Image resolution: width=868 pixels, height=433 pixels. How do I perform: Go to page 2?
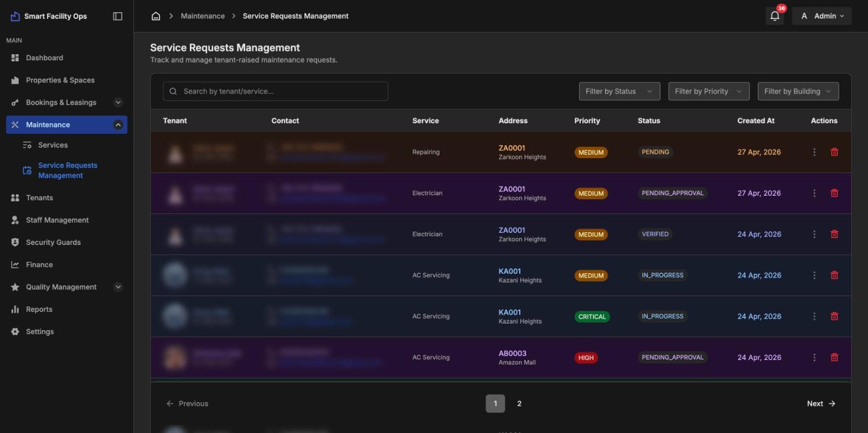click(x=519, y=404)
